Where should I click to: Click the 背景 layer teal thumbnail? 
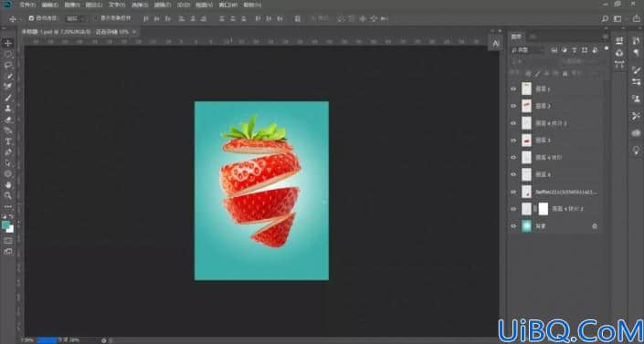pos(526,226)
